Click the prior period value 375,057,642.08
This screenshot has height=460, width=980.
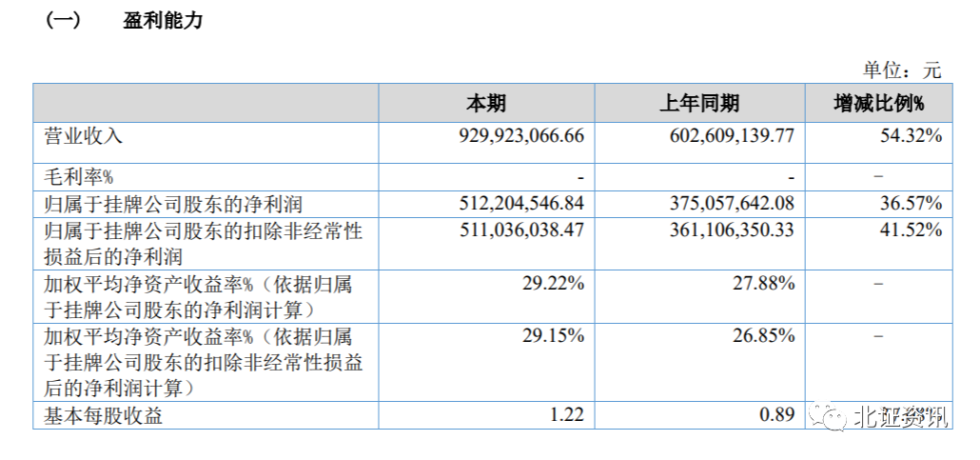[731, 204]
